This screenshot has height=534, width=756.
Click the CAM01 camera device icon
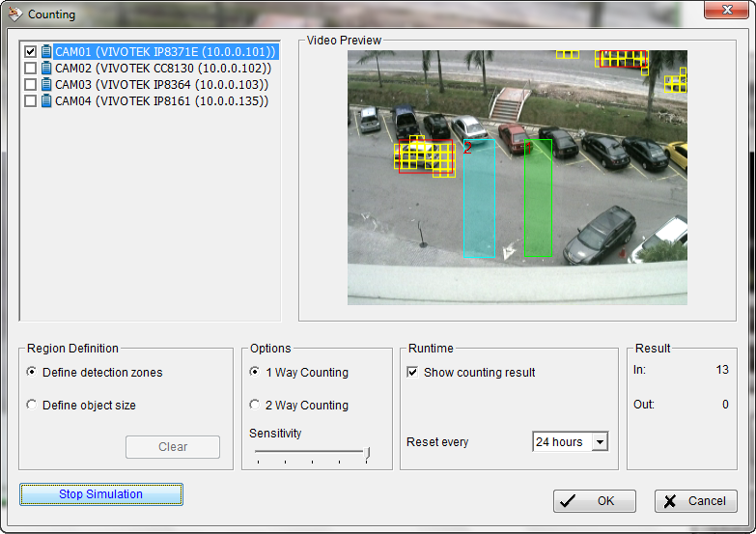click(46, 51)
